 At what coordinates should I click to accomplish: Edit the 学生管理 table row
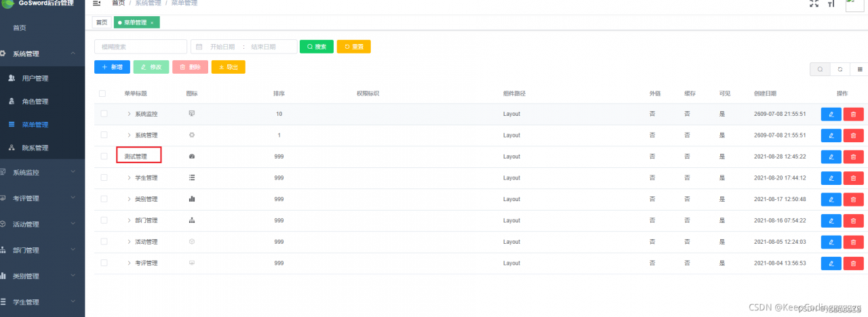831,178
